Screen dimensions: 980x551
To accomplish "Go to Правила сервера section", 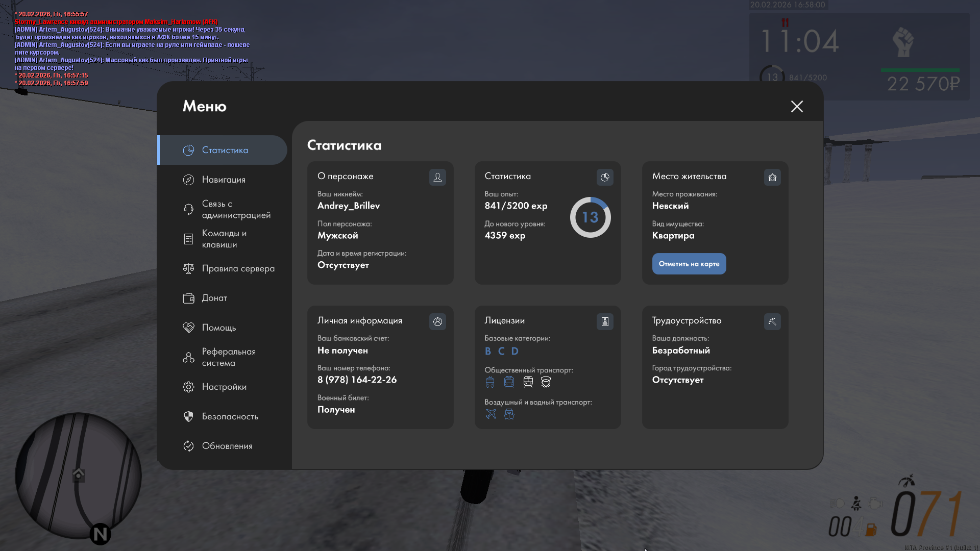I will tap(238, 268).
